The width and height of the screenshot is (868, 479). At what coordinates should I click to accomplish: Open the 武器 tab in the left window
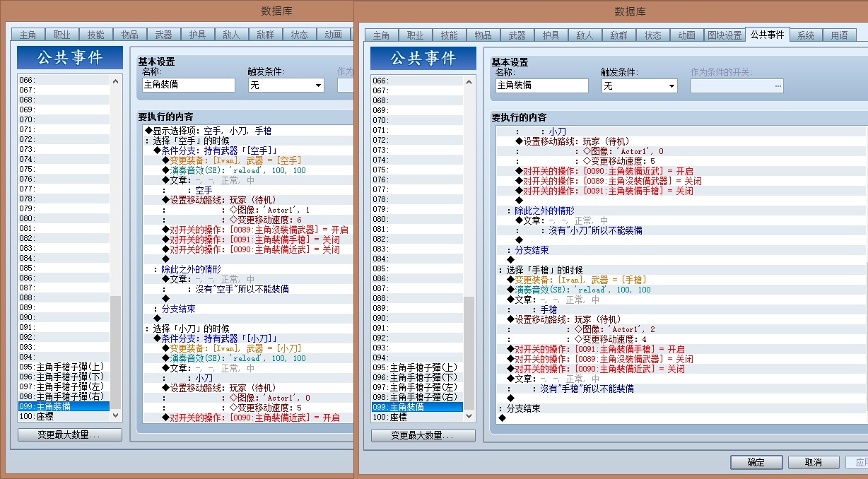coord(163,35)
